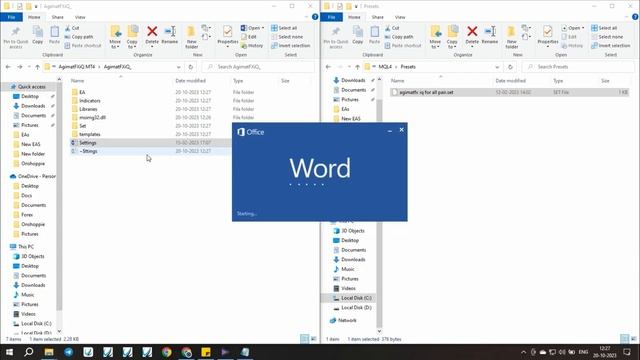Select agimatfx iq for all pair.set file

[509, 93]
